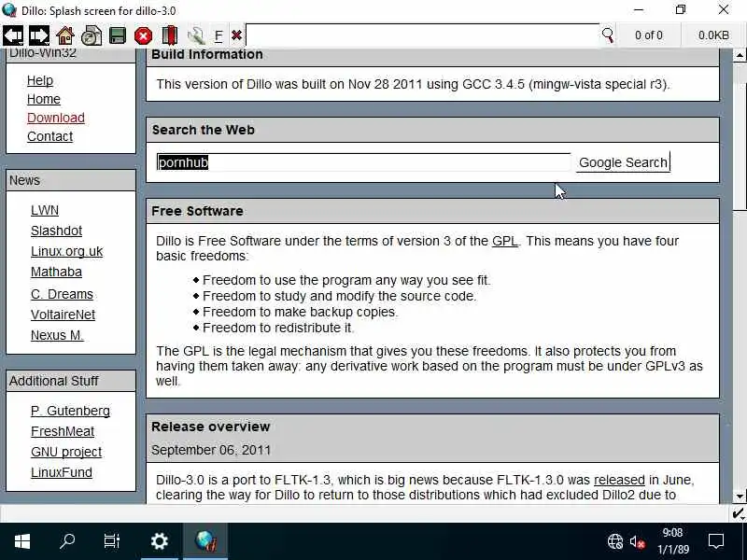Screen dimensions: 747x560
Task: Open the Help link
Action: coord(40,80)
